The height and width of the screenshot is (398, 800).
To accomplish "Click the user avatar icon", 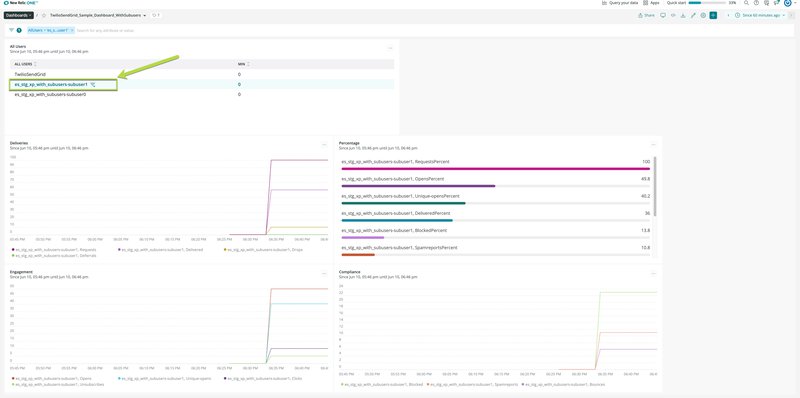I will point(787,3).
